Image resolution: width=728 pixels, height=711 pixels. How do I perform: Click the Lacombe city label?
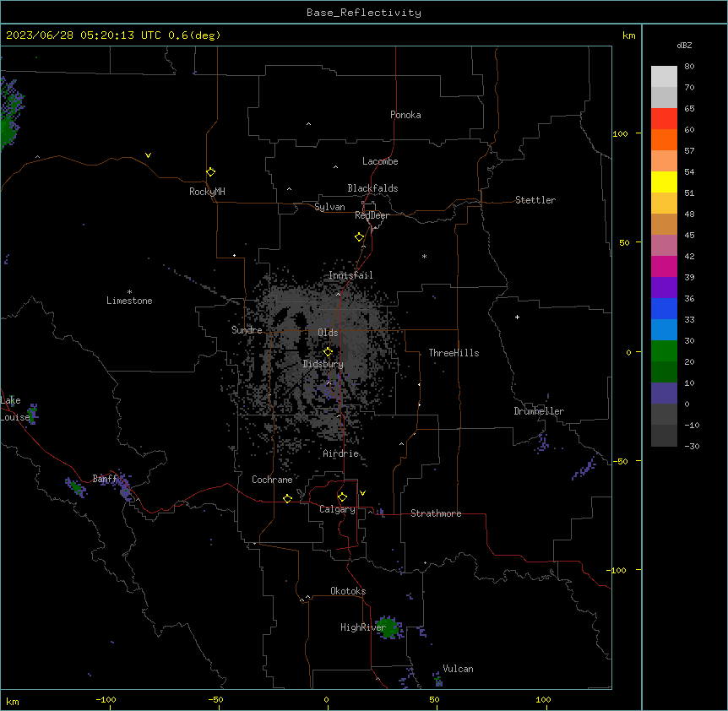click(380, 161)
